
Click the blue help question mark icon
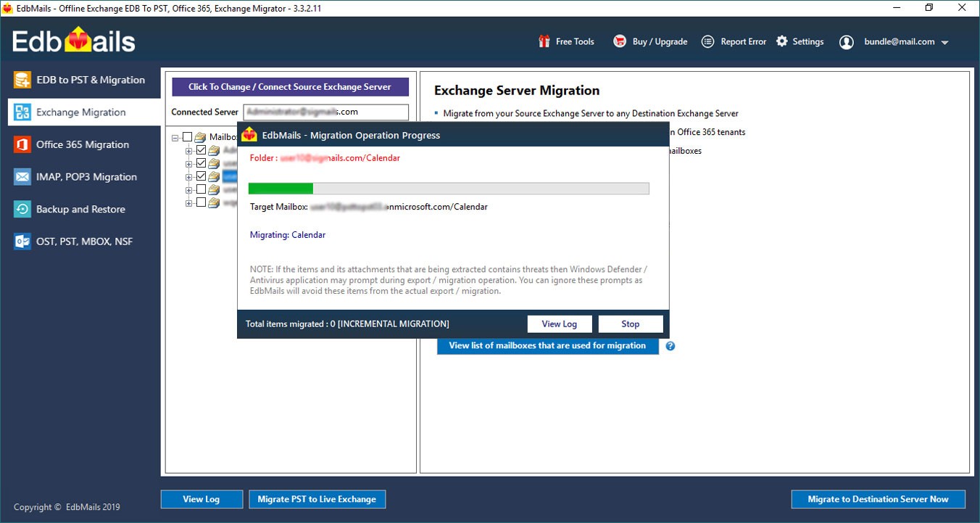coord(670,346)
